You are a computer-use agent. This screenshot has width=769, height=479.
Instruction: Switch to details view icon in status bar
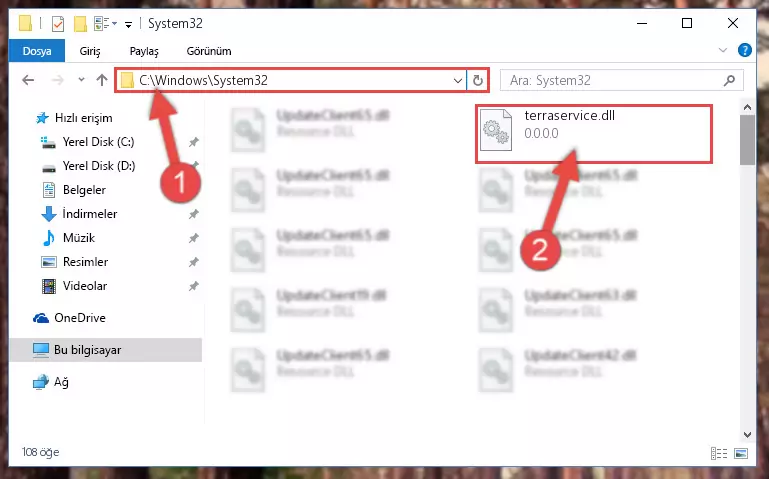[x=718, y=453]
